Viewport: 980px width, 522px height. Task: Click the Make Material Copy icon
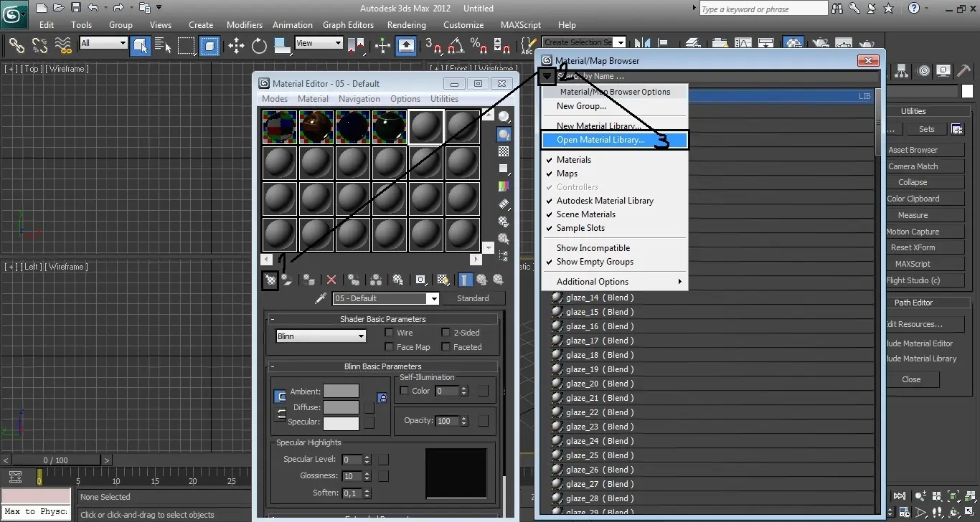(354, 280)
